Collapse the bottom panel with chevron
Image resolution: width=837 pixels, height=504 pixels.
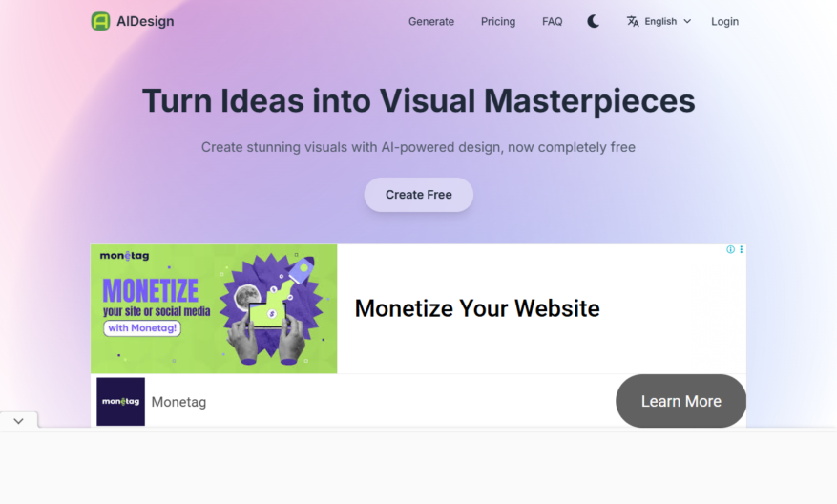pyautogui.click(x=19, y=421)
